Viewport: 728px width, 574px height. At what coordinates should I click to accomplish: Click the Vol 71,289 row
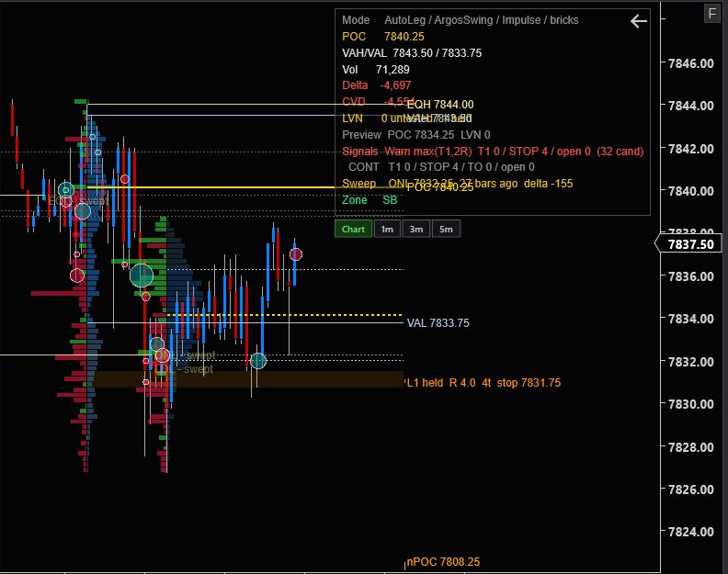click(376, 70)
